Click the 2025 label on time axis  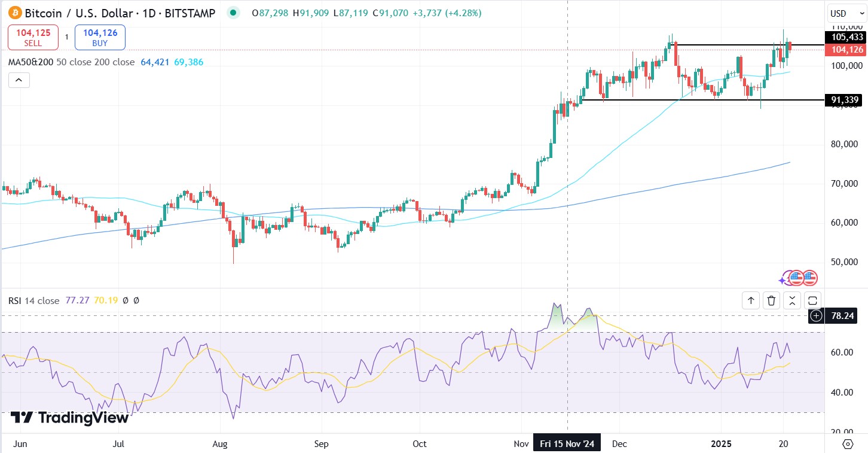[721, 443]
